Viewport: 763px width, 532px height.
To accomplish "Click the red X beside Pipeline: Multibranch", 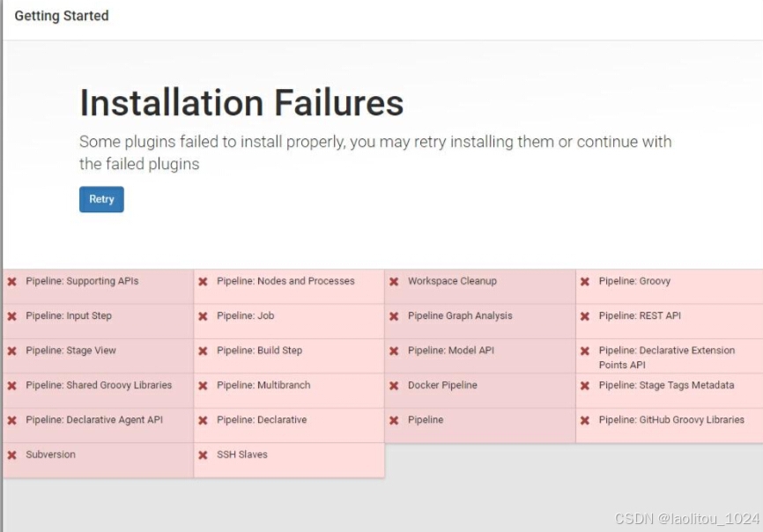I will 203,386.
